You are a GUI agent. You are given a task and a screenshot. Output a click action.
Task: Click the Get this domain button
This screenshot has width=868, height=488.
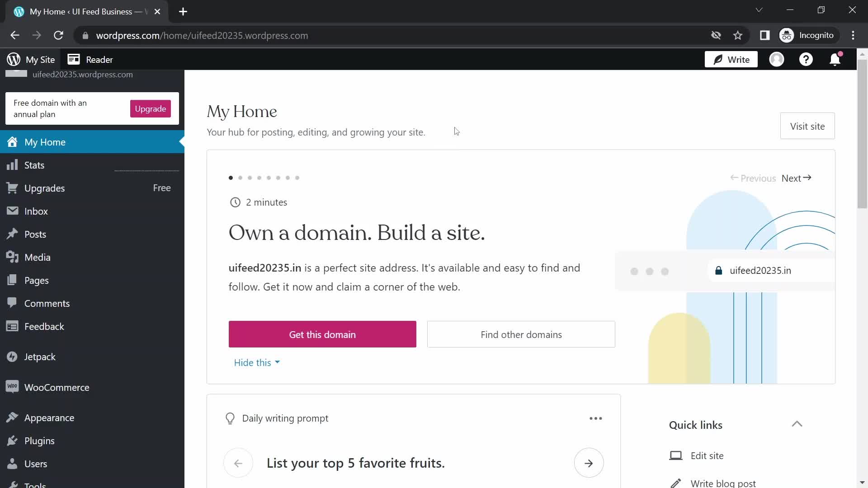(322, 334)
